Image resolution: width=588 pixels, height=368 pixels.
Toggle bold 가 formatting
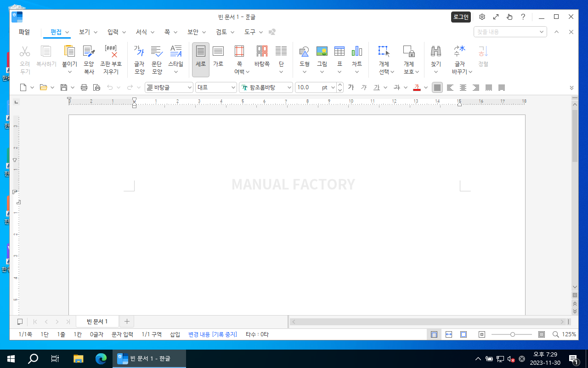point(351,87)
